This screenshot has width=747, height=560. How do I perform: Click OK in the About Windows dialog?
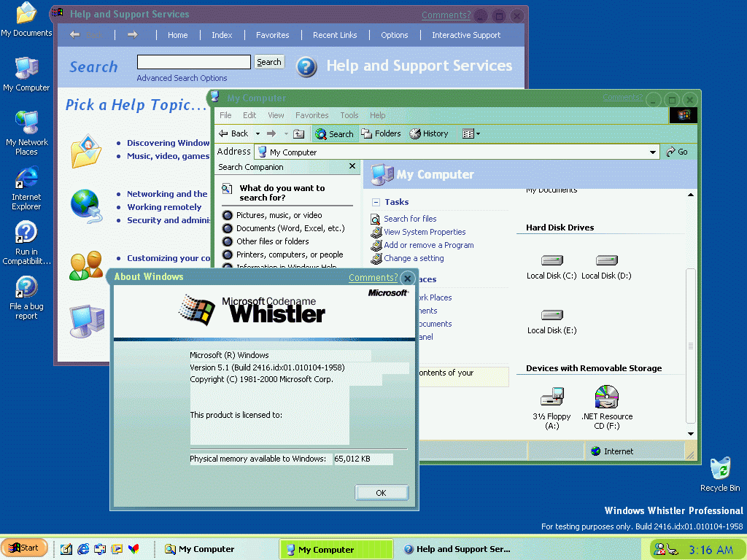(381, 493)
